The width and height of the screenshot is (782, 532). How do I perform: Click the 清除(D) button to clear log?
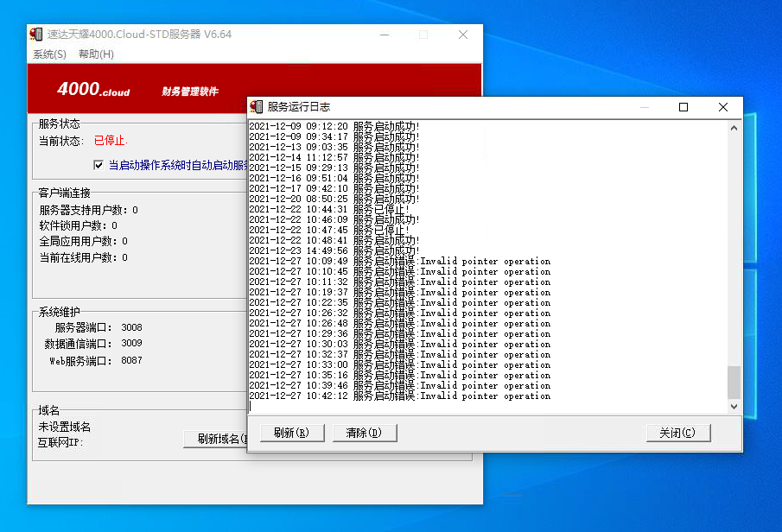(x=364, y=433)
